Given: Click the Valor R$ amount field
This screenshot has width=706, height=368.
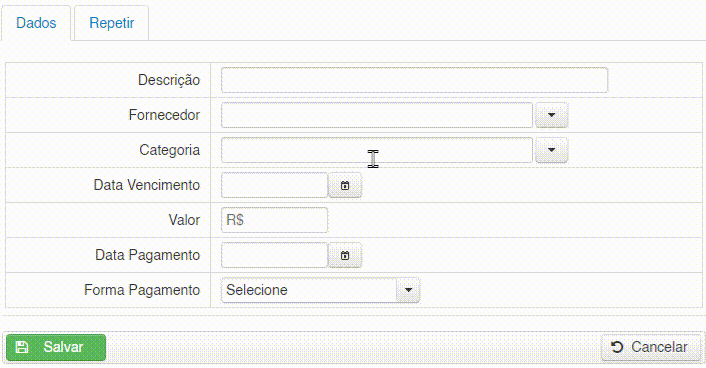Looking at the screenshot, I should pos(274,220).
